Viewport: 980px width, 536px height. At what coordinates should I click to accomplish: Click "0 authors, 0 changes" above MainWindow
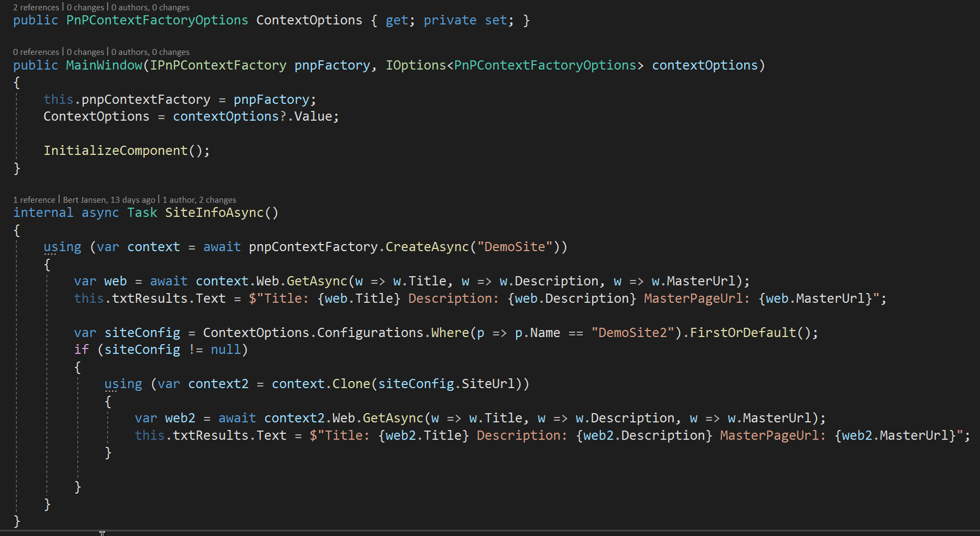click(x=150, y=52)
